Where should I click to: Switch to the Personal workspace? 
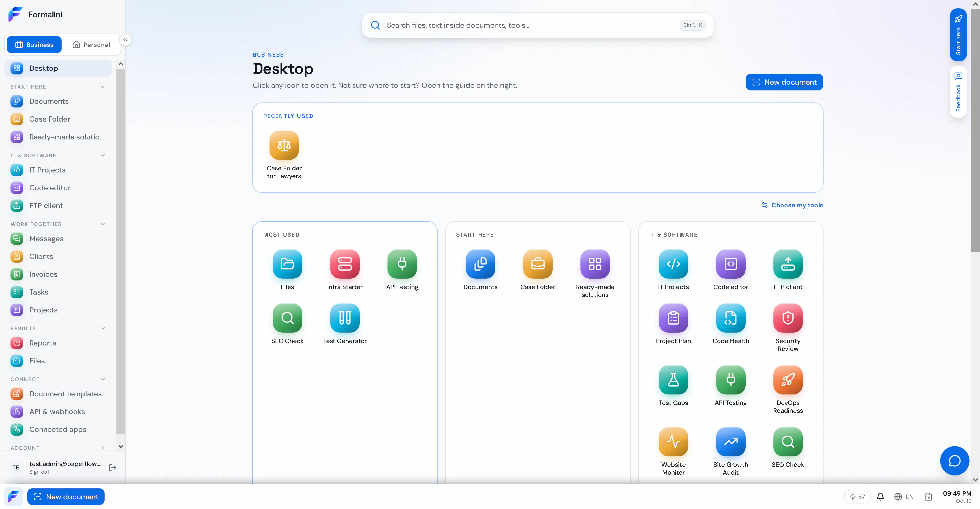[x=91, y=45]
